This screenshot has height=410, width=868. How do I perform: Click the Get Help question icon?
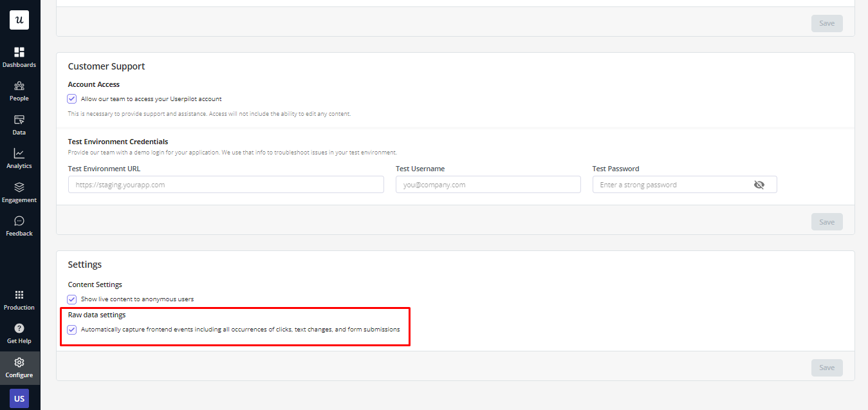click(x=19, y=328)
